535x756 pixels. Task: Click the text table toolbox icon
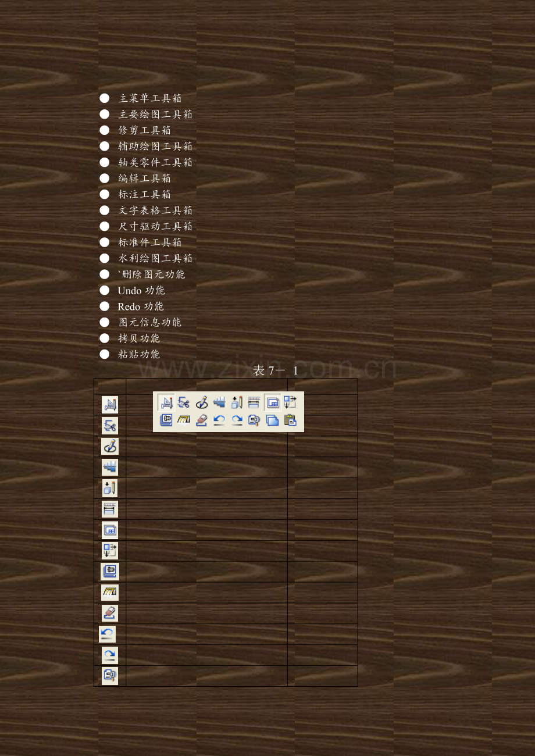pyautogui.click(x=273, y=401)
